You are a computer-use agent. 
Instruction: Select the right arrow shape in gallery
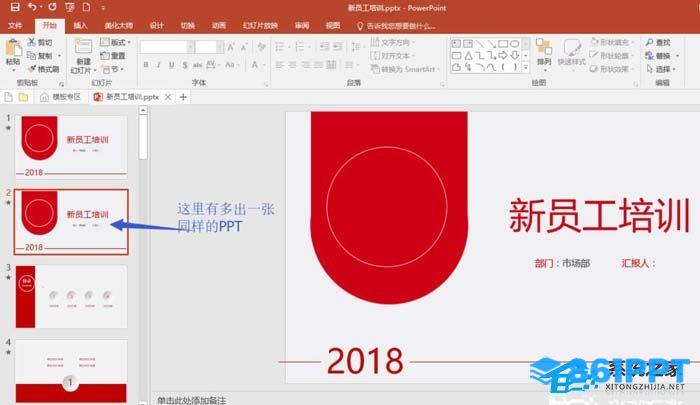(x=503, y=55)
